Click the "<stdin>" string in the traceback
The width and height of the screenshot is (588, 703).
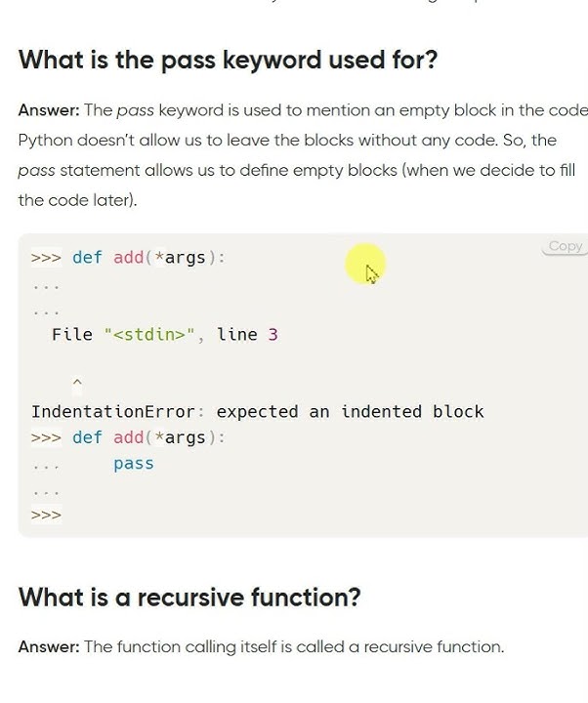(149, 335)
